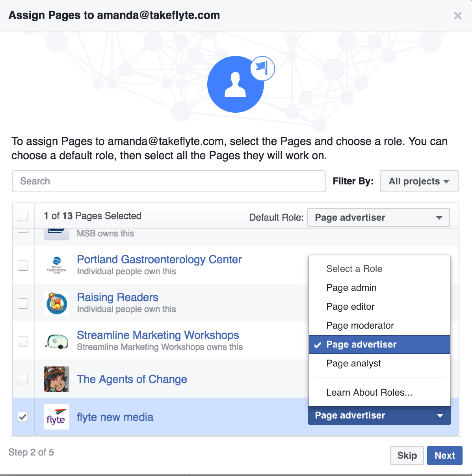Click the Raising Readers page icon
This screenshot has height=476, width=472.
57,303
